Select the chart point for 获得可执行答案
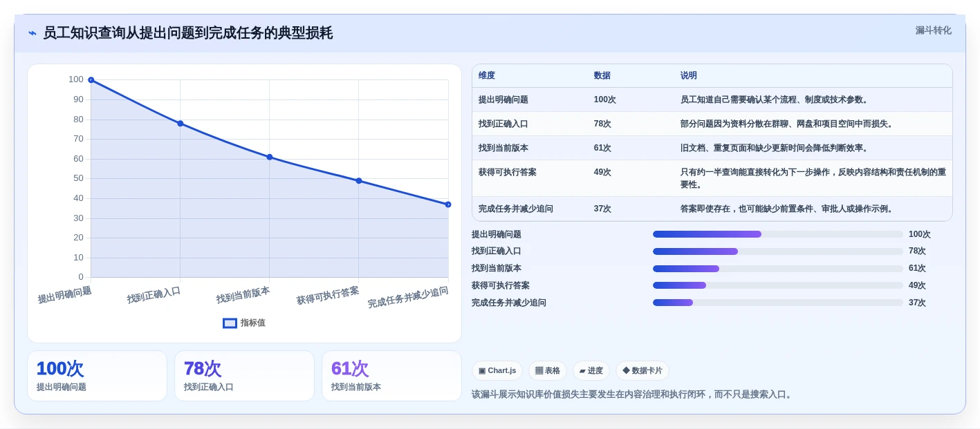 click(x=358, y=180)
